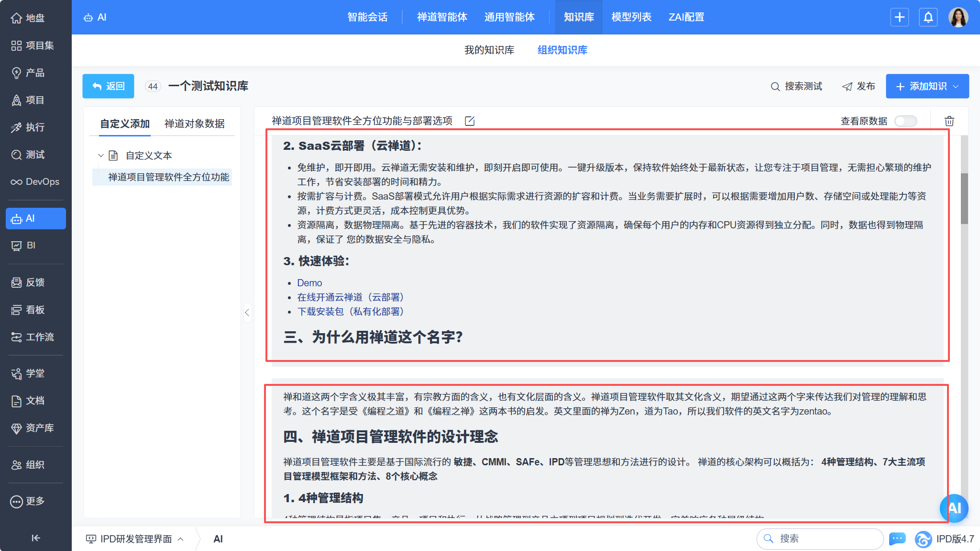Open the notification bell icon
The image size is (980, 551).
point(928,17)
